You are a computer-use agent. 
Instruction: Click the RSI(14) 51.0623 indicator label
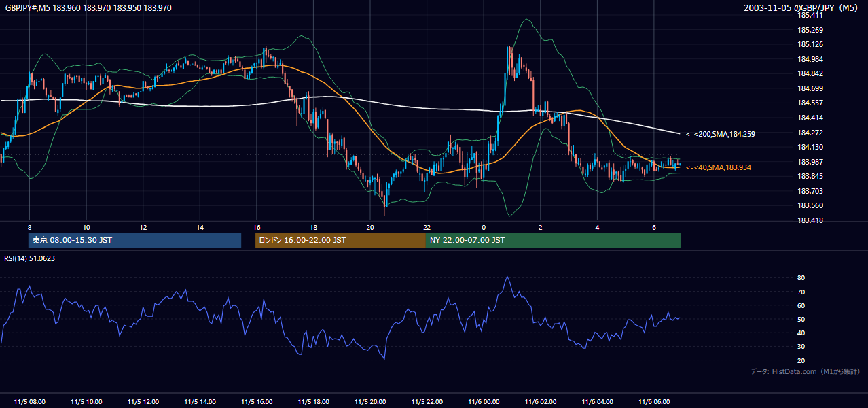click(x=30, y=258)
